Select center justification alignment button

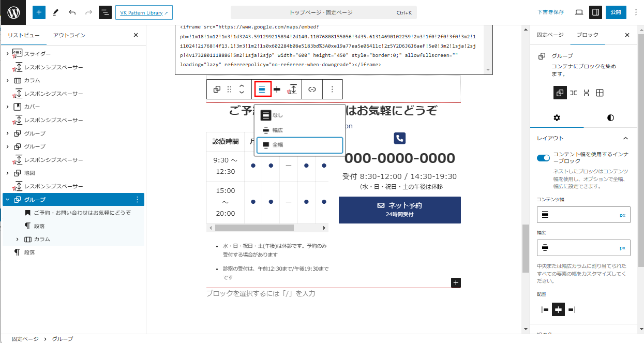click(x=558, y=309)
